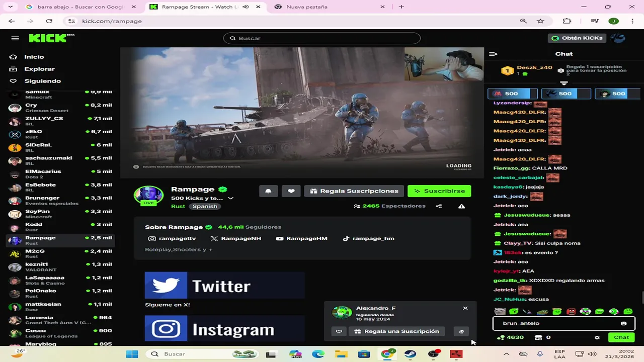
Task: Open keznit1 VALORANT channel in sidebar
Action: click(61, 267)
